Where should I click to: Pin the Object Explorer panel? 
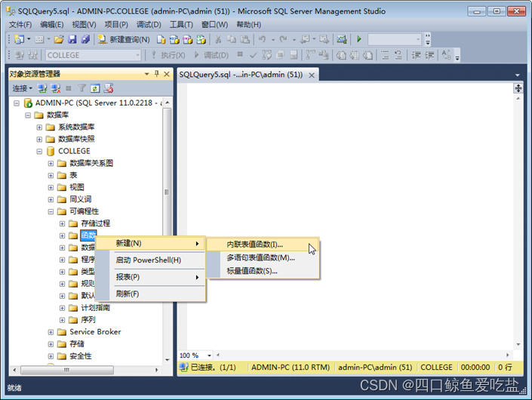pyautogui.click(x=157, y=74)
